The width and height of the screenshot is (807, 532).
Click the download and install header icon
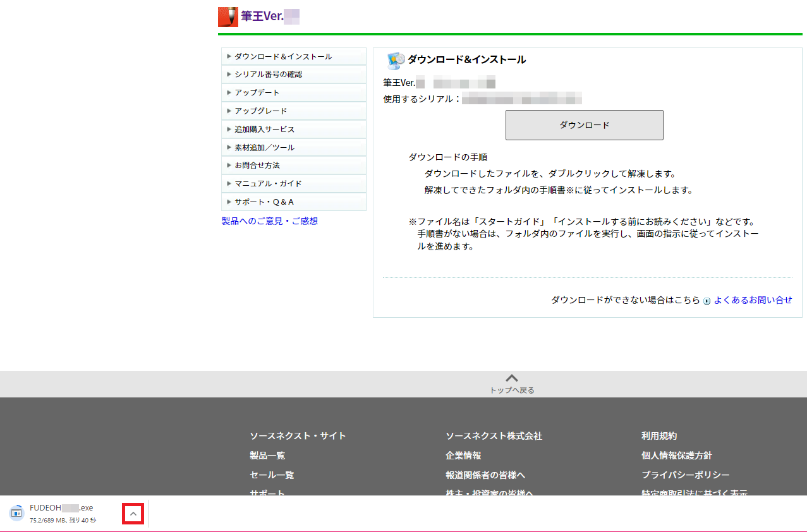click(x=396, y=61)
